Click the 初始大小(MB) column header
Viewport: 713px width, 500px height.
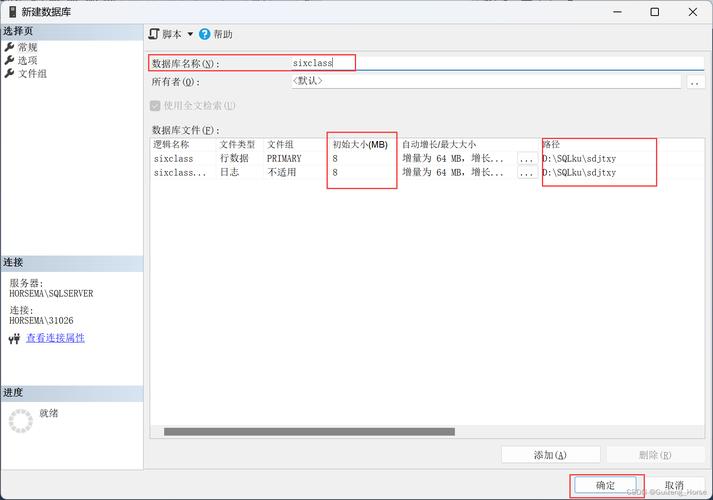tap(360, 145)
